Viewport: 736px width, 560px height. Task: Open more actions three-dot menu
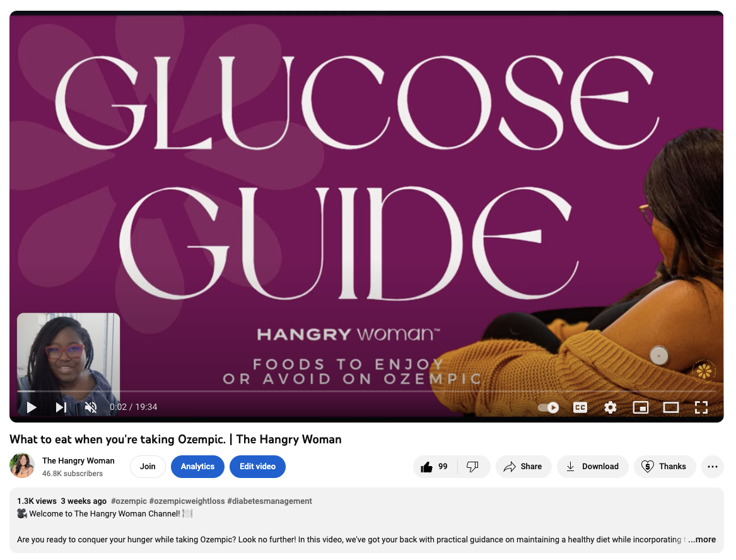(x=713, y=467)
